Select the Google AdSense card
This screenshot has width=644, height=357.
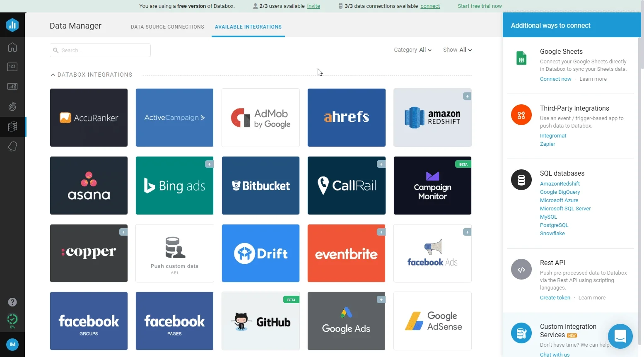(x=432, y=321)
